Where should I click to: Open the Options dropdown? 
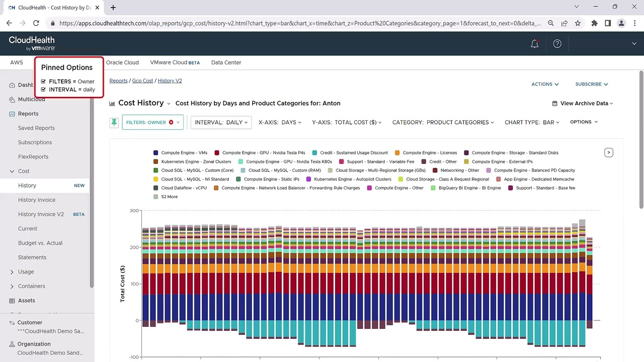click(x=584, y=122)
